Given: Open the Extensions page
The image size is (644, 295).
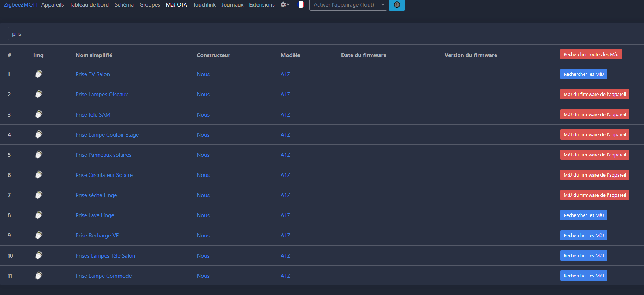Looking at the screenshot, I should 262,5.
